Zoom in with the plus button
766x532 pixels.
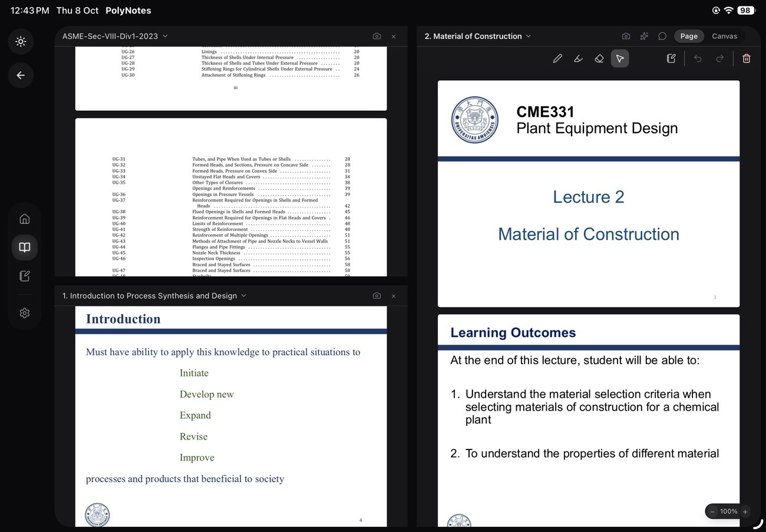click(x=745, y=511)
